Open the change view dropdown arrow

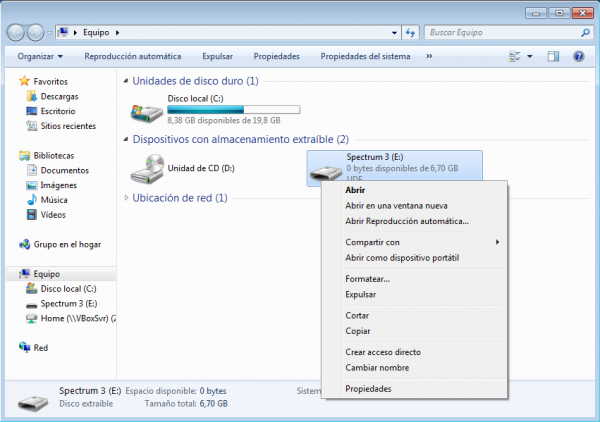(529, 57)
